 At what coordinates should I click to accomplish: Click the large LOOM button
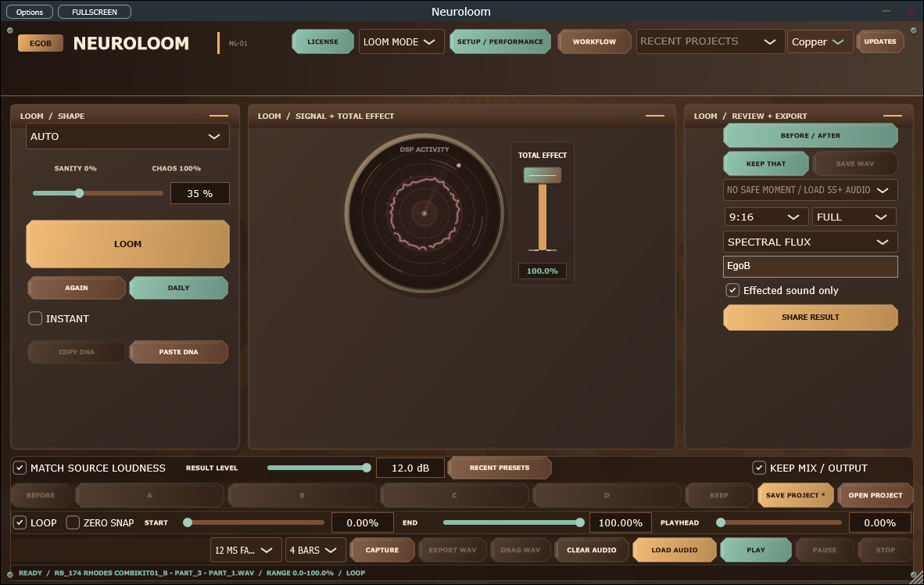coord(128,244)
